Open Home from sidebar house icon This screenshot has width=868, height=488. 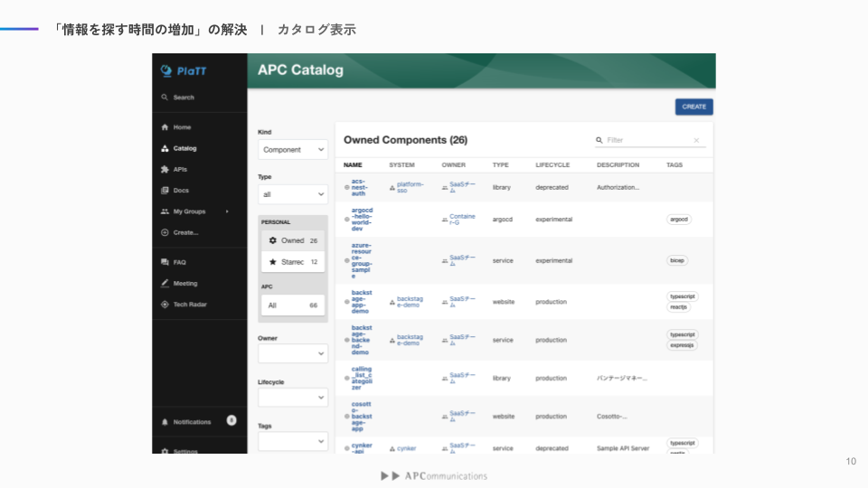165,127
